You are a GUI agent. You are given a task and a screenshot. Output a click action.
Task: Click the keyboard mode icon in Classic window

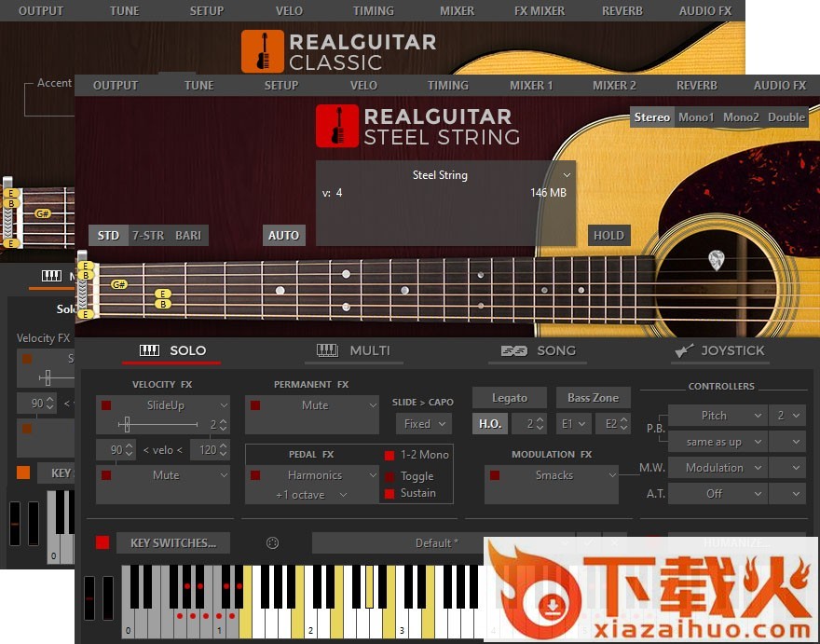[x=51, y=276]
